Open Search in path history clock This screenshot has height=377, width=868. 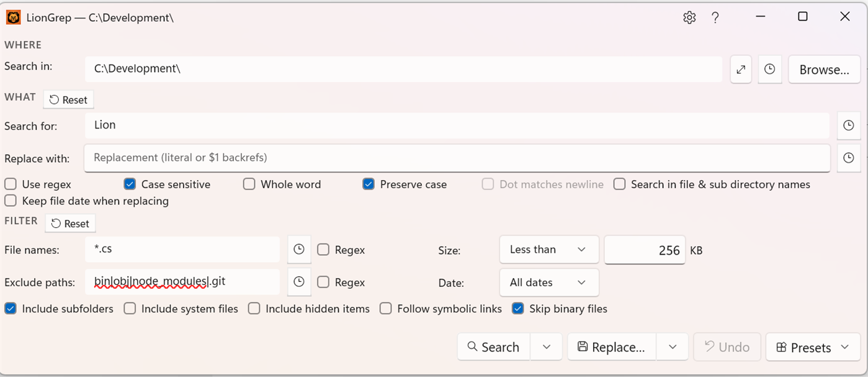coord(770,70)
